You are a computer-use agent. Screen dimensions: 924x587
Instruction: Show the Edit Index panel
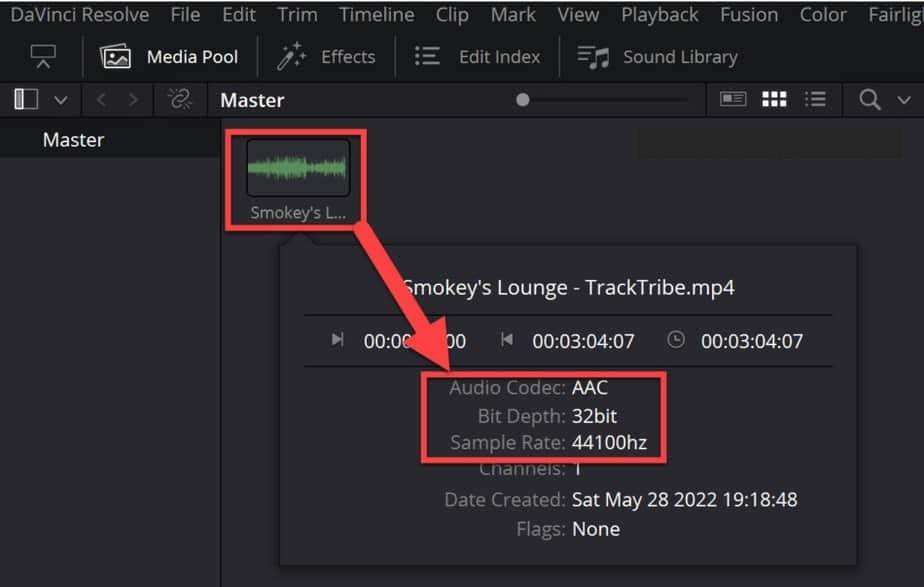[477, 57]
